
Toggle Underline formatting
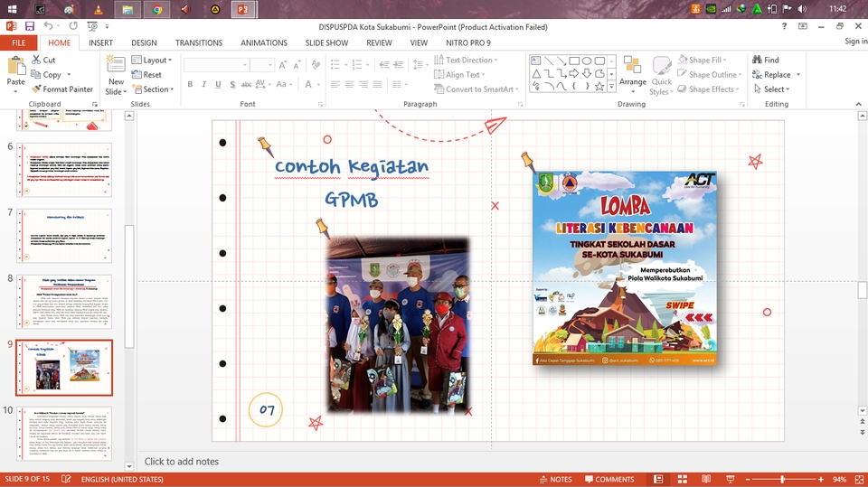[x=218, y=84]
